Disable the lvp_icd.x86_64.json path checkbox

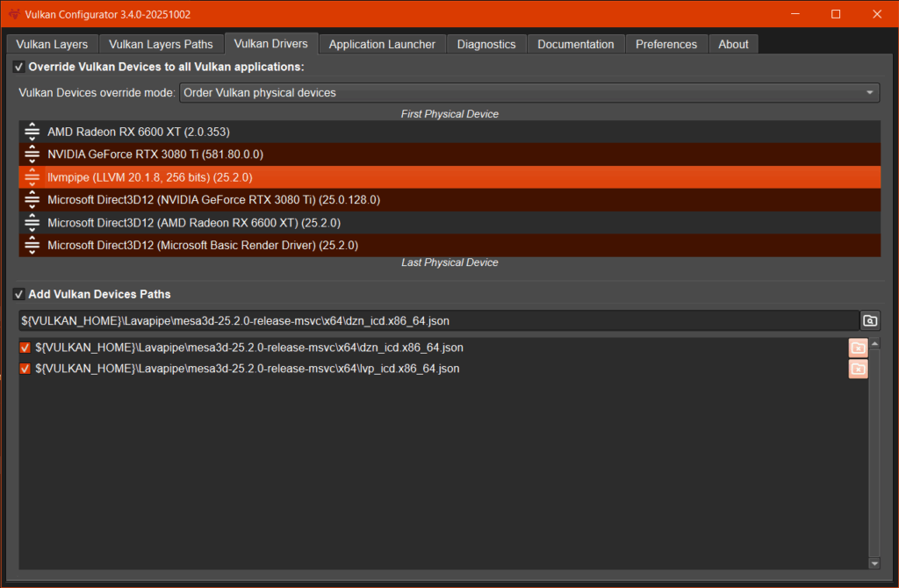click(25, 369)
